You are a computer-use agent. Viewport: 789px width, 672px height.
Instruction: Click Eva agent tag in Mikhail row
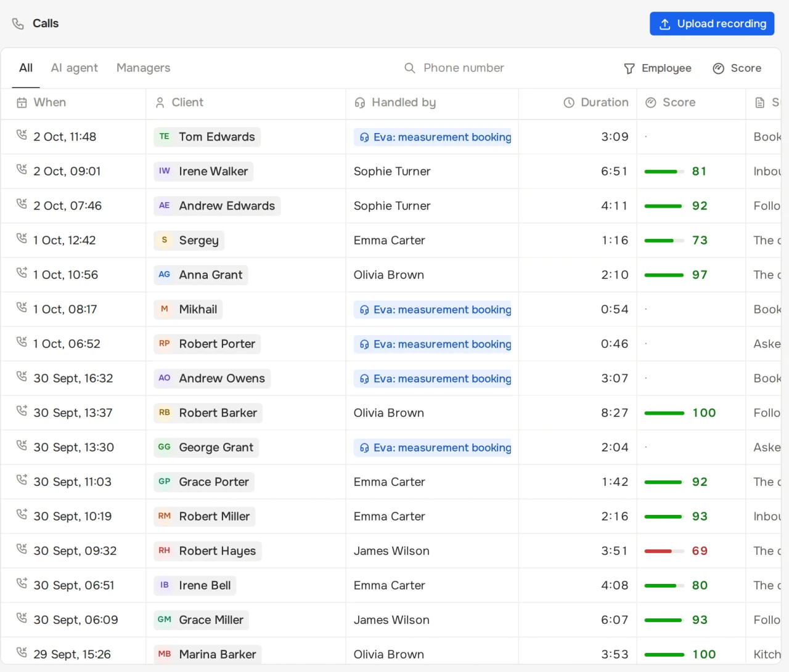point(433,309)
